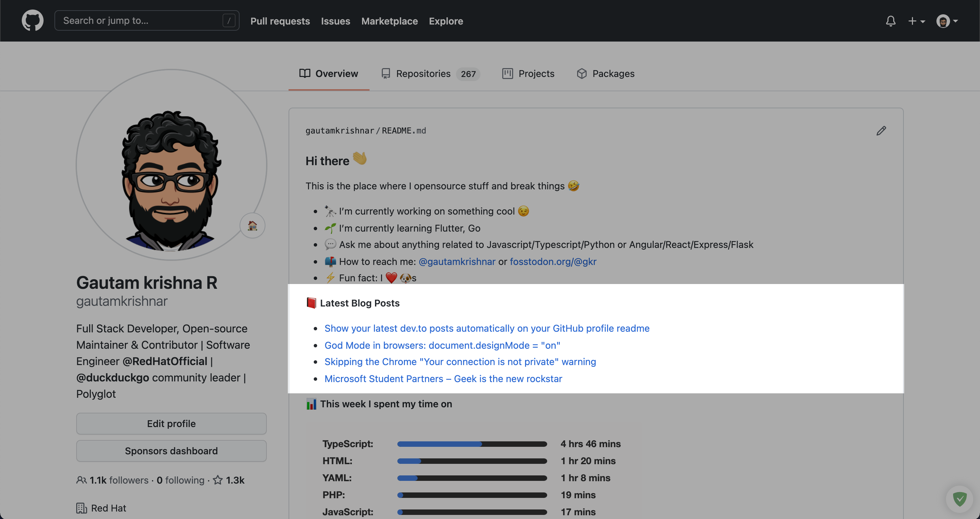This screenshot has width=980, height=519.
Task: Click the YAML time progress bar
Action: (472, 478)
